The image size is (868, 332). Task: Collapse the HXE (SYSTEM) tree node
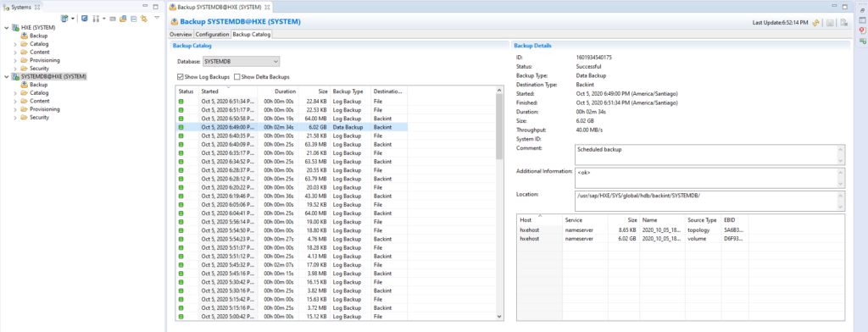[x=6, y=28]
